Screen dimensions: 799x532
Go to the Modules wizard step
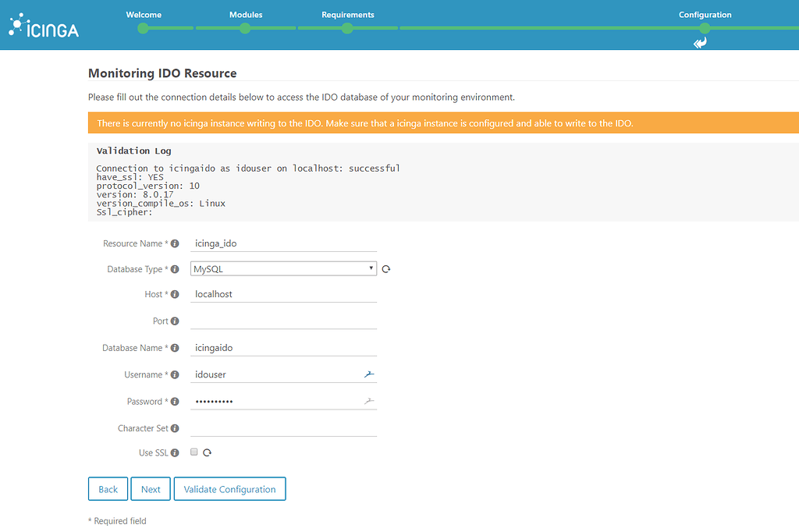coord(246,14)
